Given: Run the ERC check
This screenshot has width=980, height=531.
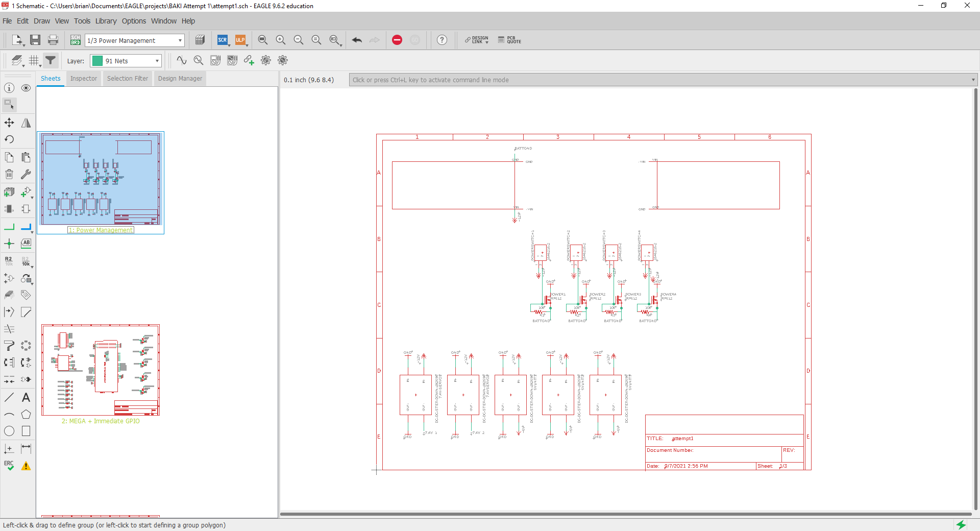Looking at the screenshot, I should click(x=9, y=466).
